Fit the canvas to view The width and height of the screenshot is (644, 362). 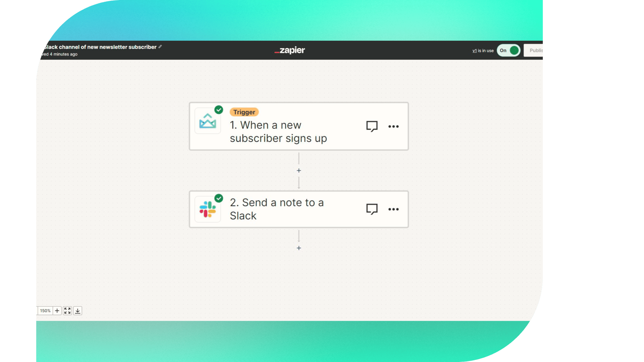[x=67, y=311]
